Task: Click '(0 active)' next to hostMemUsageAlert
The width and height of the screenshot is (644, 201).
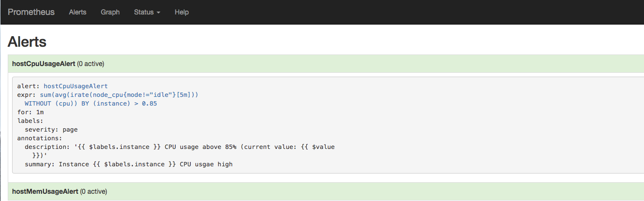Action: 93,192
